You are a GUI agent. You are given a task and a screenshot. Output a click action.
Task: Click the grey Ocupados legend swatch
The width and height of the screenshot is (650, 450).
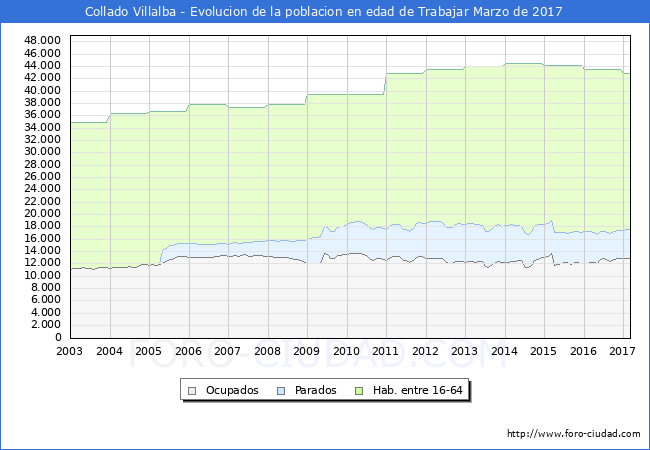point(192,391)
